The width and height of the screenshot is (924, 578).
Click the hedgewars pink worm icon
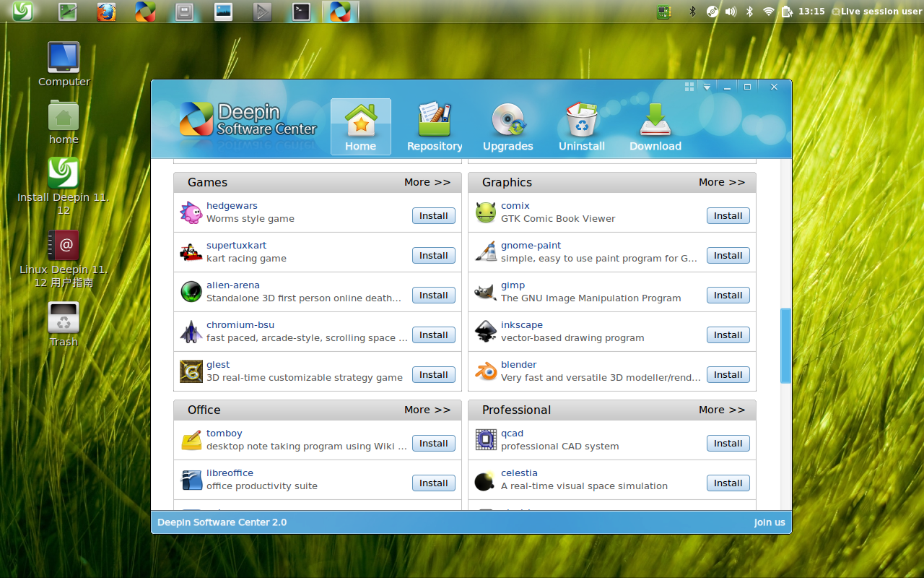pyautogui.click(x=191, y=212)
